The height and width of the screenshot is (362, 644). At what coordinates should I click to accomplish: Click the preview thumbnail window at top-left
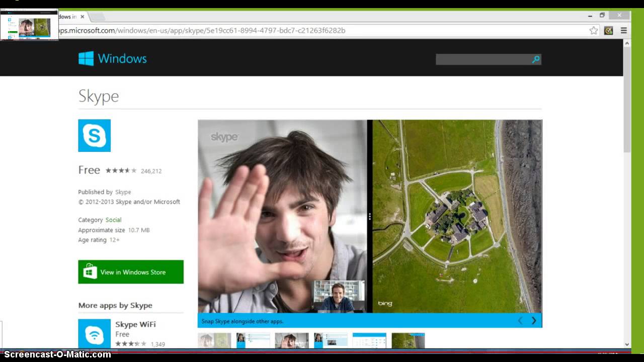pyautogui.click(x=29, y=25)
